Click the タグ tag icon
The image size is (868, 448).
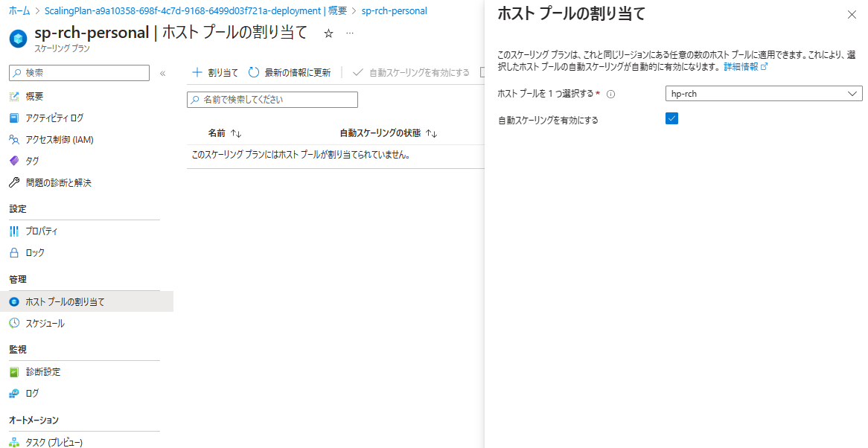click(14, 161)
